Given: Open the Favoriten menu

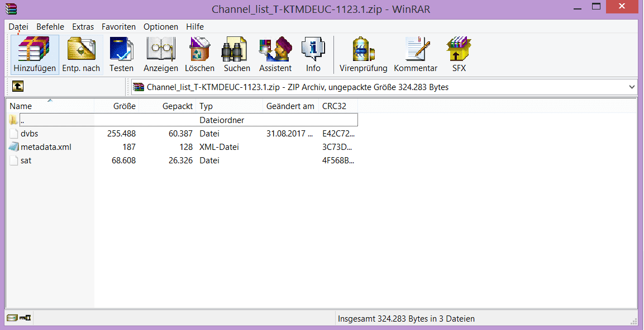Looking at the screenshot, I should point(119,27).
